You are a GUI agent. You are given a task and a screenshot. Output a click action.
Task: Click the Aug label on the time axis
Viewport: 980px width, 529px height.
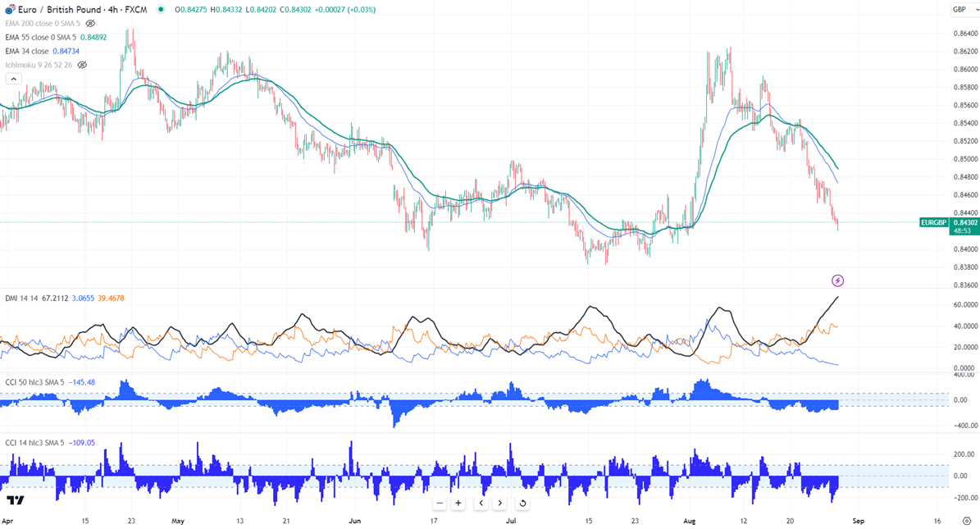point(690,521)
